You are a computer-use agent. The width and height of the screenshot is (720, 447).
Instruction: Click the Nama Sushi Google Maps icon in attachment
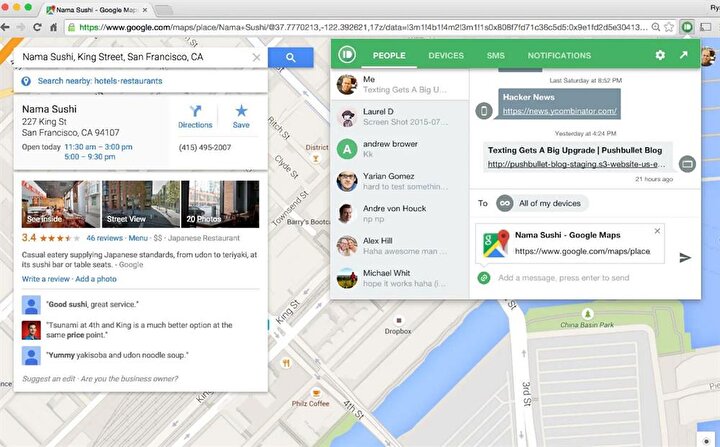click(495, 243)
